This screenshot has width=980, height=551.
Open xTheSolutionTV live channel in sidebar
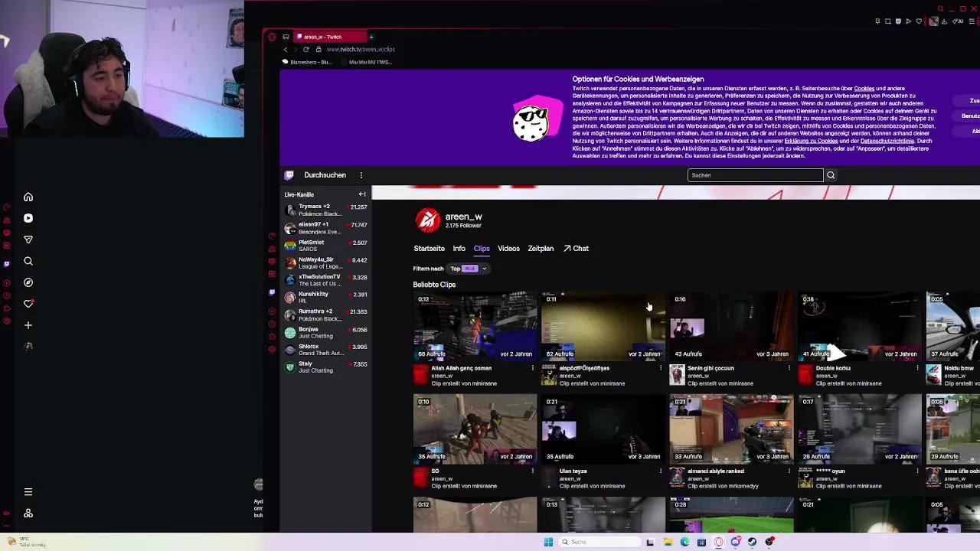pos(325,280)
